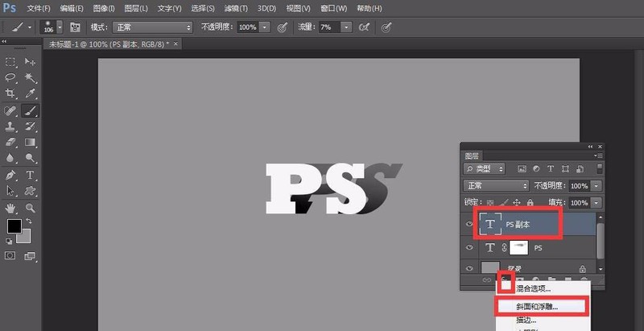The height and width of the screenshot is (331, 644).
Task: Click 混合选项 in the layer style menu
Action: (x=534, y=288)
